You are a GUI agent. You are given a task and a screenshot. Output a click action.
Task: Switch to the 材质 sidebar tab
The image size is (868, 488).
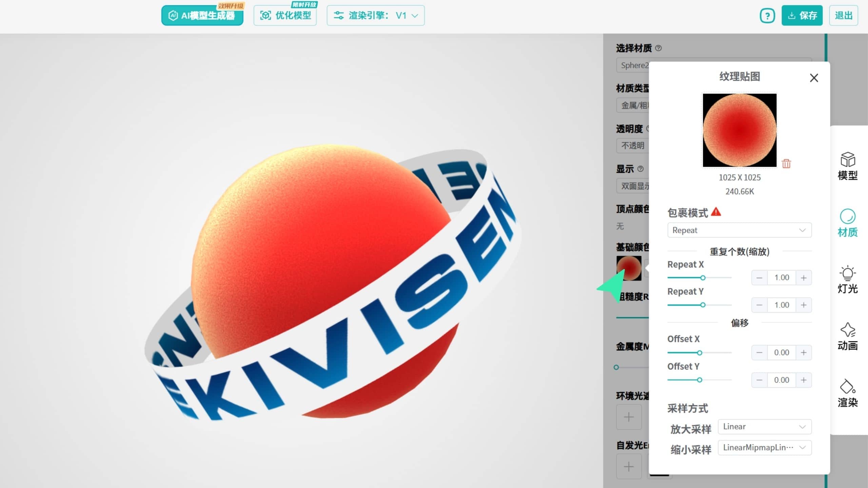point(847,223)
